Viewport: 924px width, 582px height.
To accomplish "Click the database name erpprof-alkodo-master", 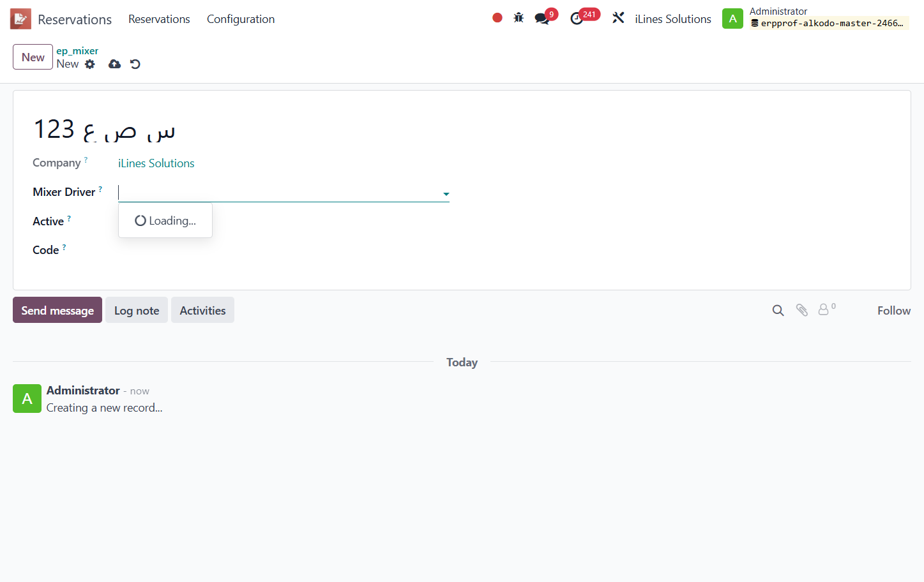I will pos(829,24).
